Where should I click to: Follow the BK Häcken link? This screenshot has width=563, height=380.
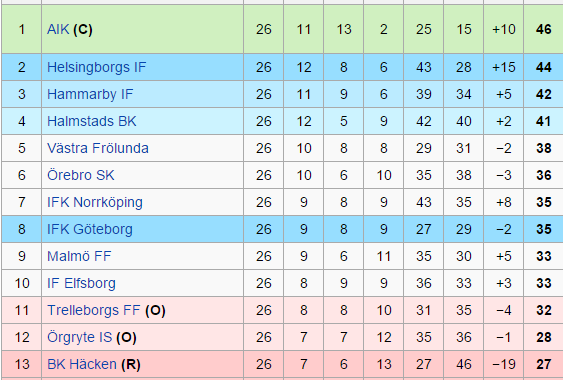pos(82,364)
